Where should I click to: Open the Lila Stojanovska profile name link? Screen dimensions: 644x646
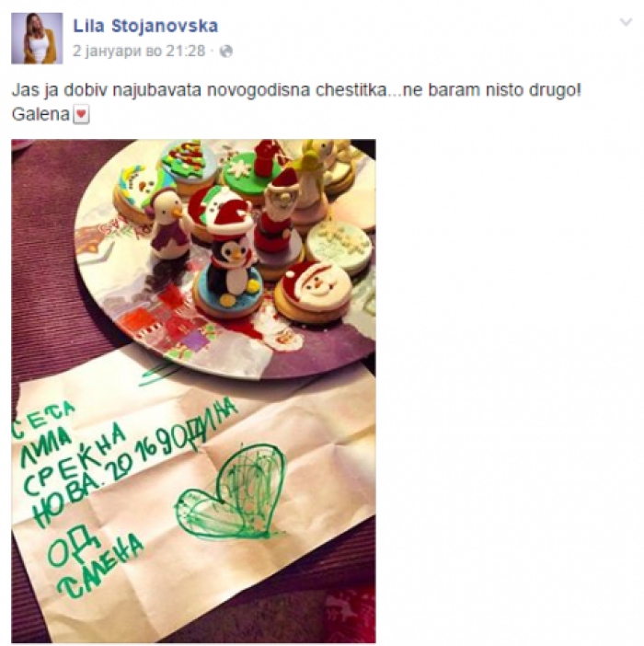point(145,26)
